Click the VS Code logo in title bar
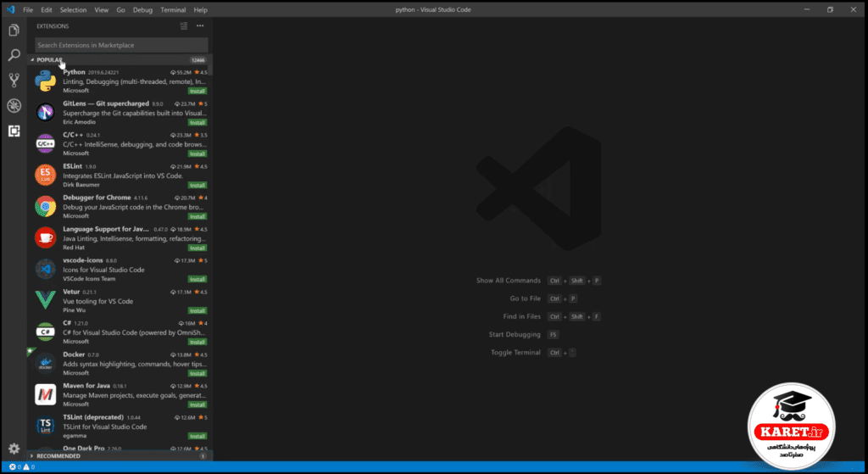The width and height of the screenshot is (868, 474). (10, 9)
